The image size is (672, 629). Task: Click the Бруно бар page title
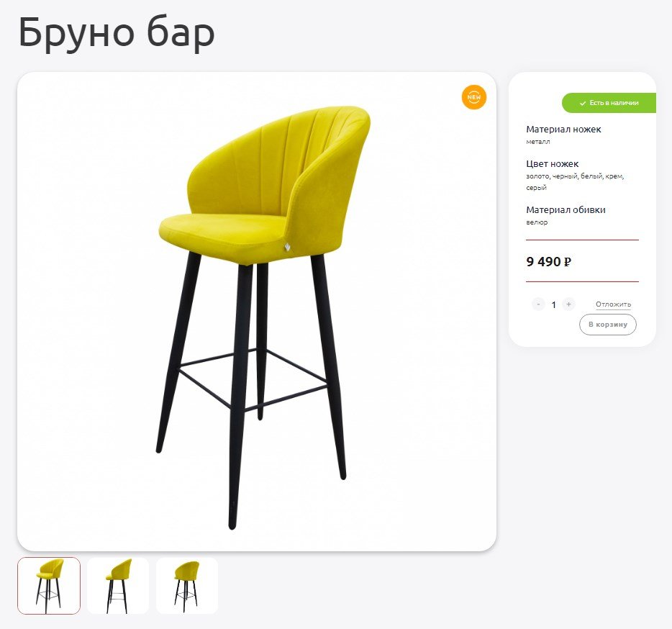117,33
